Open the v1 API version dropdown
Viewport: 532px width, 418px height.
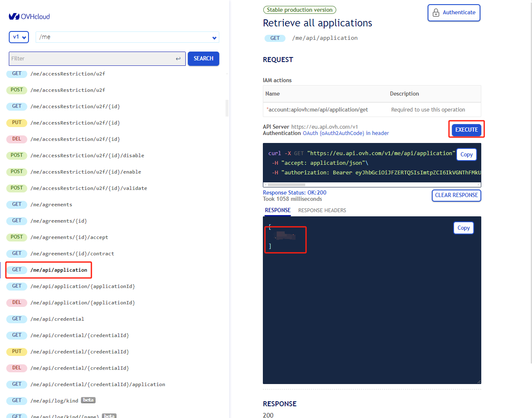click(x=19, y=37)
